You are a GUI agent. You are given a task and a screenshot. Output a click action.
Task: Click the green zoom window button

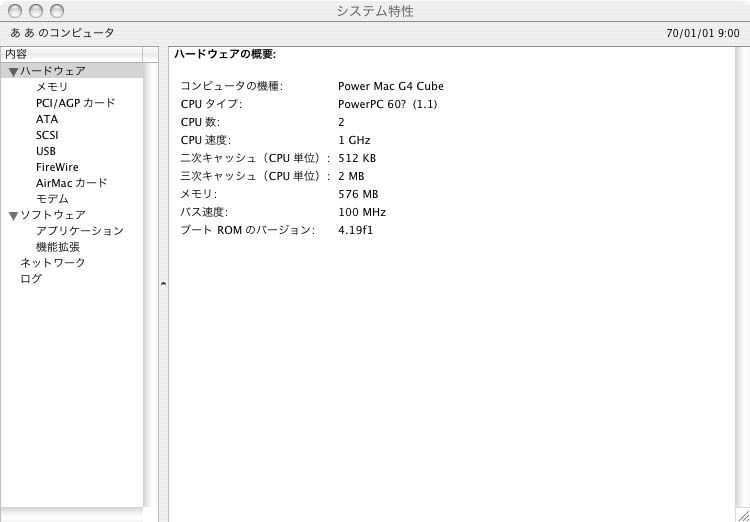coord(57,11)
